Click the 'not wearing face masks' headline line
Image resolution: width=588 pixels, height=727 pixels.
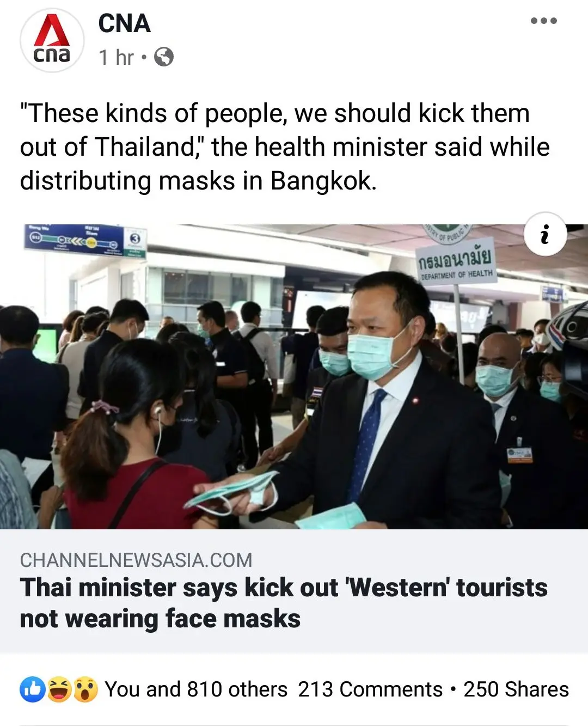(x=160, y=619)
